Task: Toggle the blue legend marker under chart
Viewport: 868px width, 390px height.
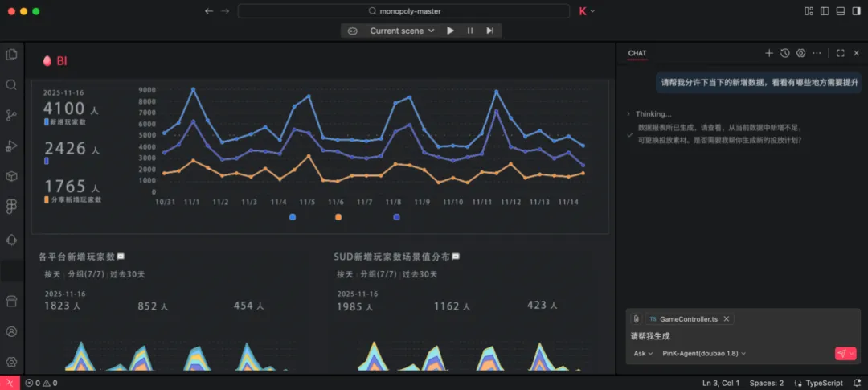Action: (293, 217)
